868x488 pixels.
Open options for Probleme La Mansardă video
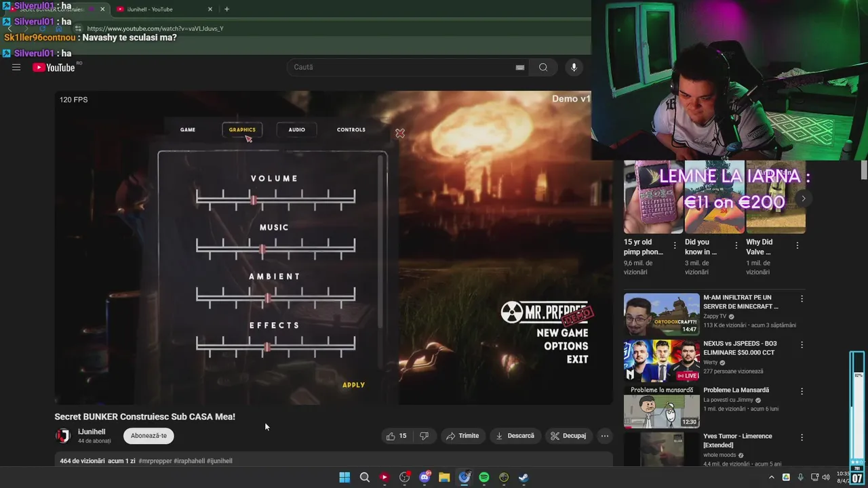802,391
